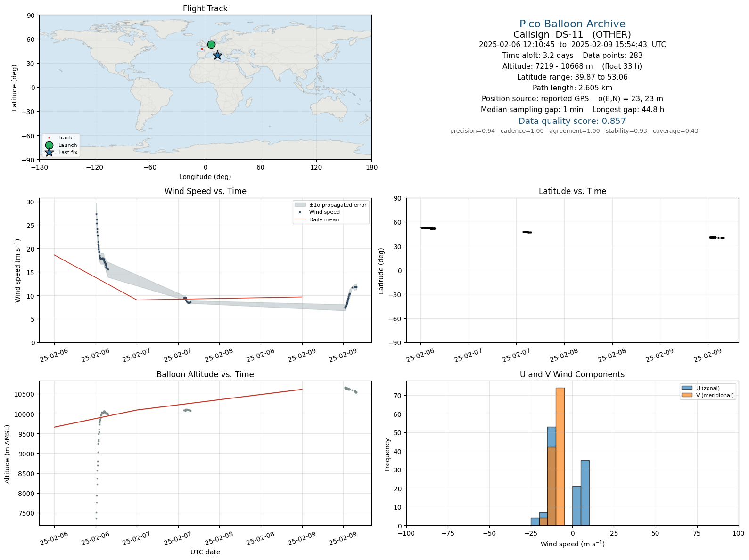
Task: Select the Last fix star in the map legend
Action: (x=49, y=152)
